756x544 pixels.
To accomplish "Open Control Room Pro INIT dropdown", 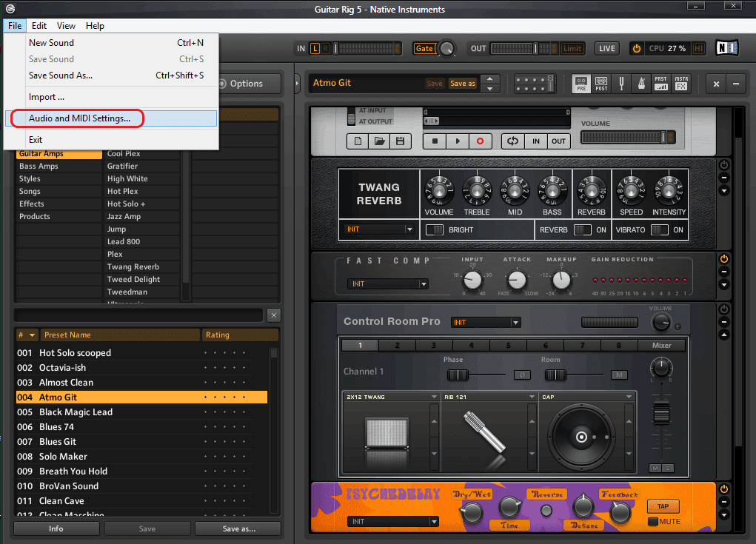I will [486, 323].
